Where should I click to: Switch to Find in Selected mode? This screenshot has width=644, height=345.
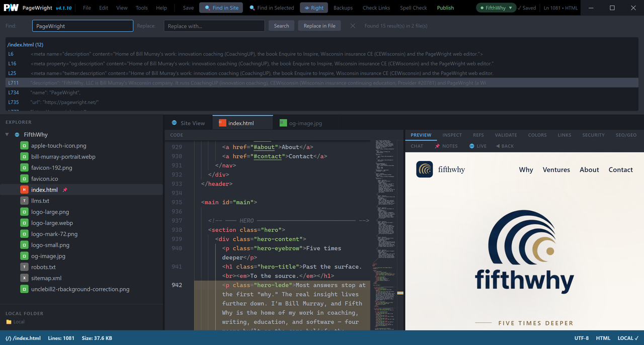(272, 8)
